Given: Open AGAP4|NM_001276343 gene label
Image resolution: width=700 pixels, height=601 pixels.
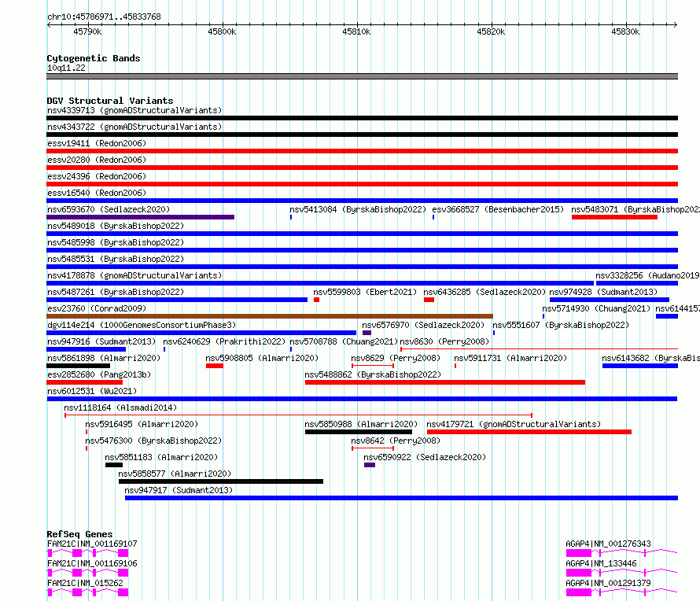Looking at the screenshot, I should coord(608,544).
